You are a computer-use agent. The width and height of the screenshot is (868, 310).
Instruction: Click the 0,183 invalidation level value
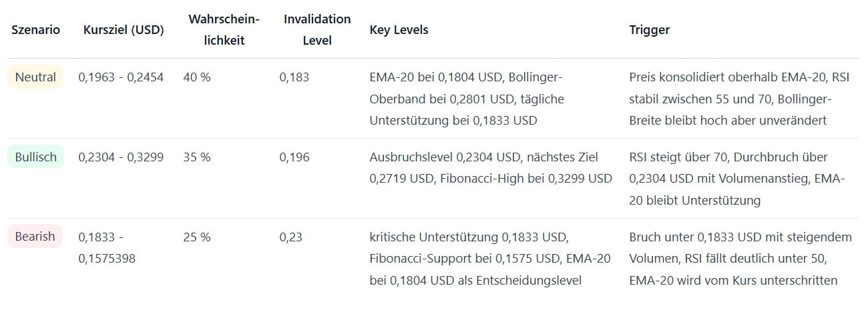click(294, 77)
